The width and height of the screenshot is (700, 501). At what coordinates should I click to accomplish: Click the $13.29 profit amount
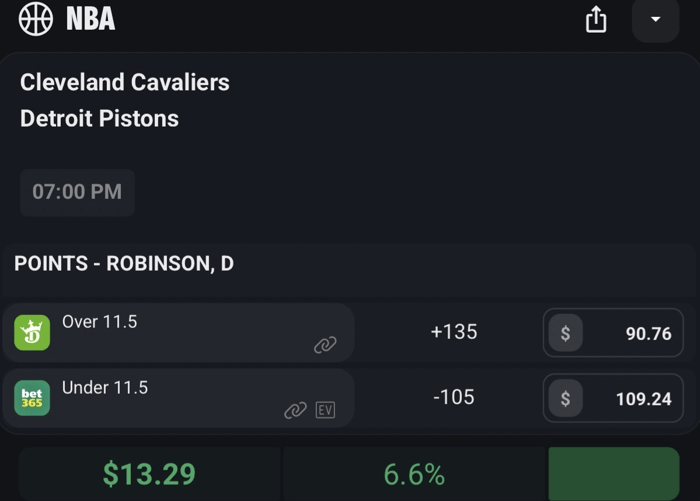point(149,474)
